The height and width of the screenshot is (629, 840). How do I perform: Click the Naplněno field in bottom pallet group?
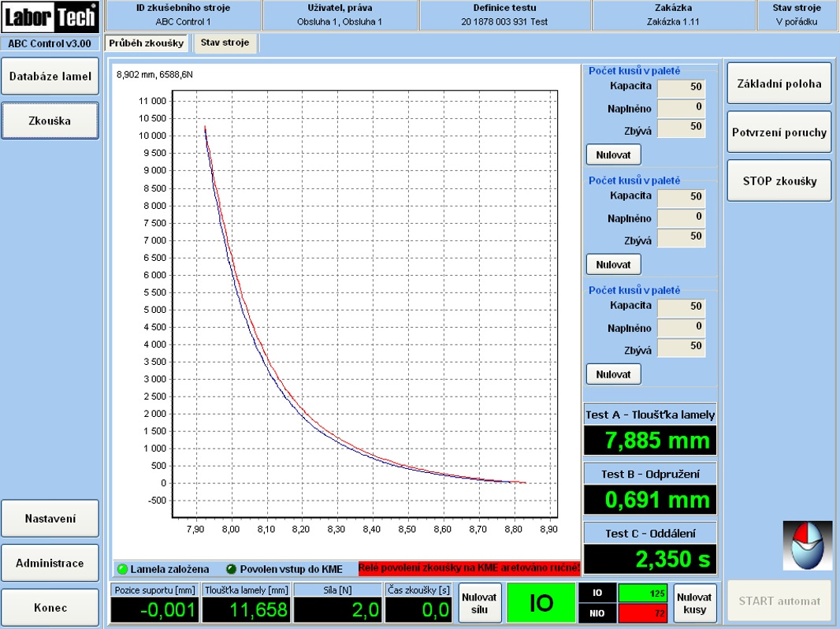tap(681, 327)
